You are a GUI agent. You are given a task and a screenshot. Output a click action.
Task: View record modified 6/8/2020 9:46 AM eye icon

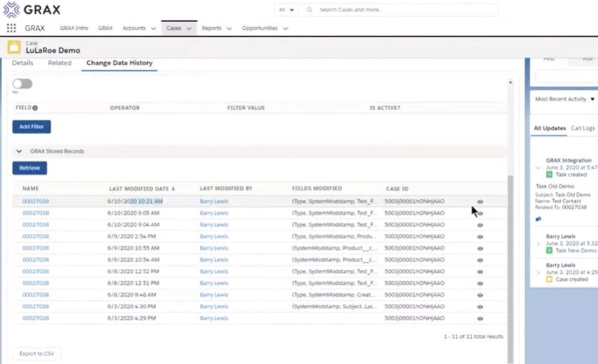point(480,295)
